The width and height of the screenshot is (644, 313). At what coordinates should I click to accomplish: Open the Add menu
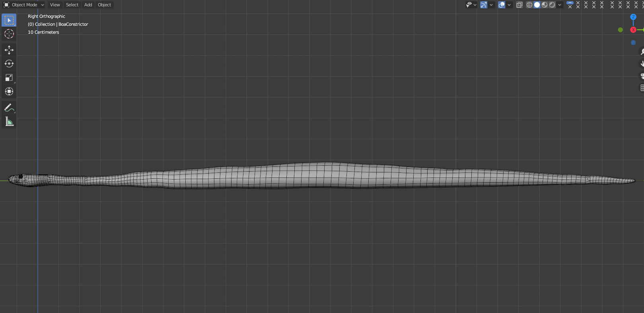click(x=88, y=5)
